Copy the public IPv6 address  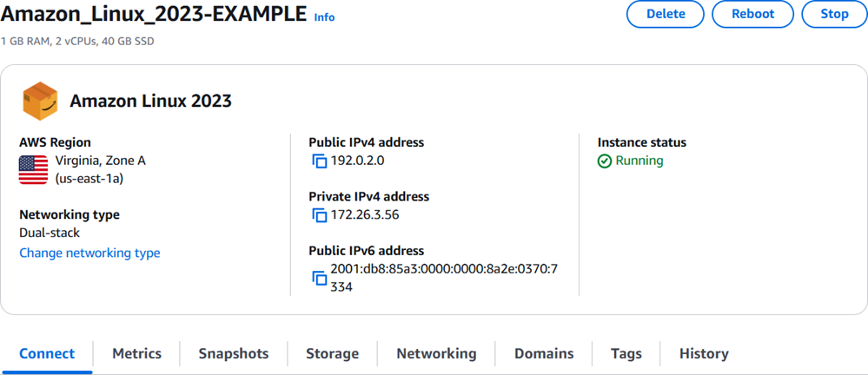[x=319, y=278]
